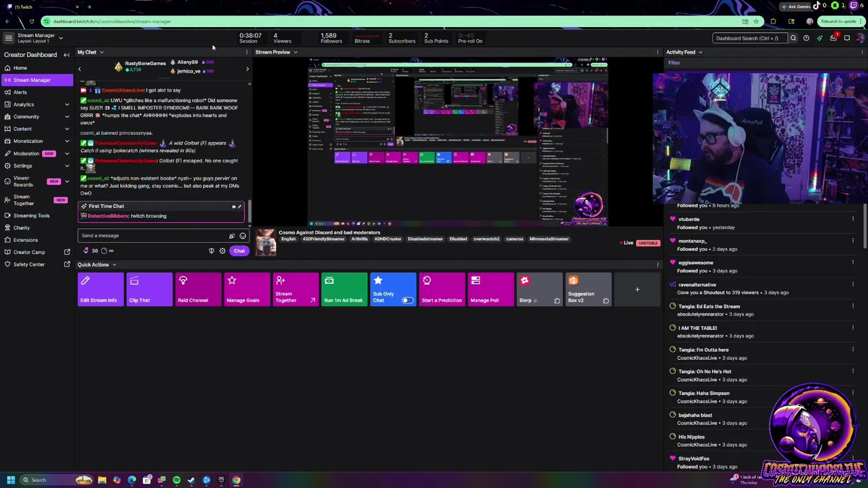Screen dimensions: 868x488
Task: Open Quick Actions panel options menu
Action: tap(657, 265)
